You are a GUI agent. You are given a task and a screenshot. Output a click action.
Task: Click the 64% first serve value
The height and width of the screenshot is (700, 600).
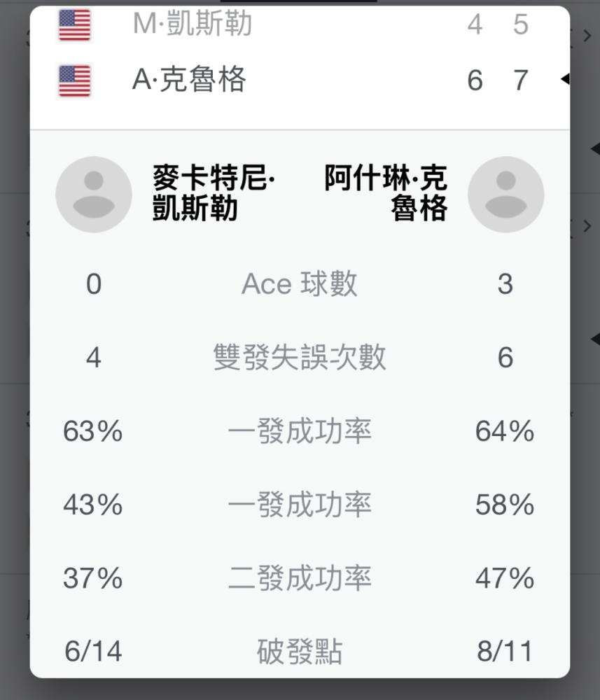[505, 430]
